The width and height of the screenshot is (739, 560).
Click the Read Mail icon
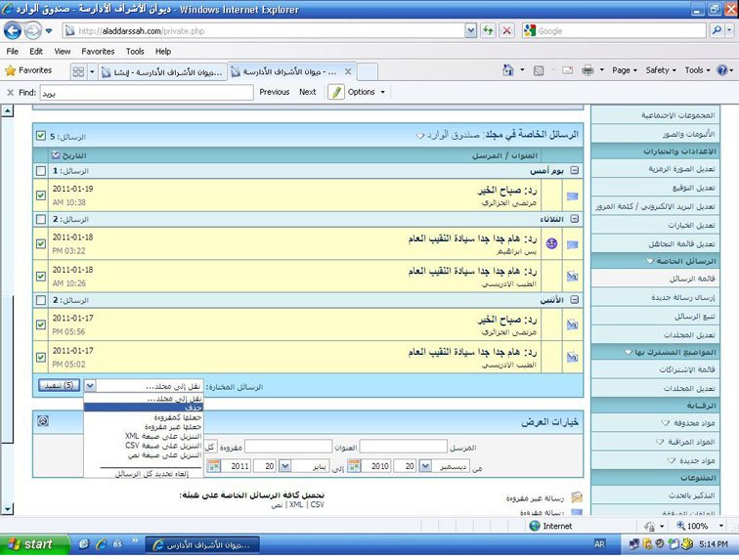tap(567, 70)
